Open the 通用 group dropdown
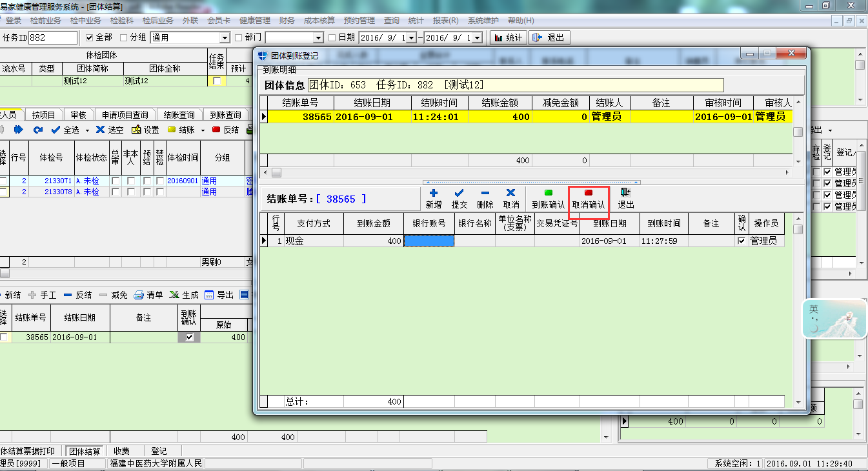868x471 pixels. 225,38
